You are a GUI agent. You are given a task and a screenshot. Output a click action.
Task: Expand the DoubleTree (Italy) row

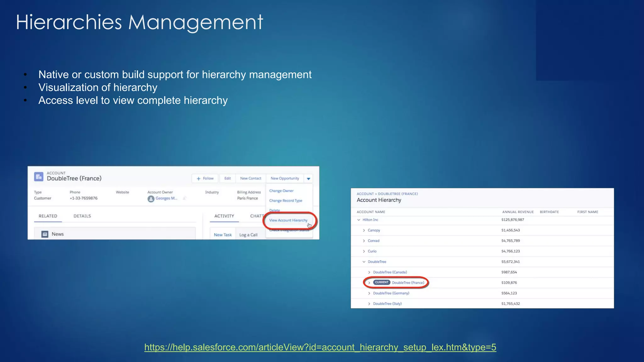[x=369, y=304]
